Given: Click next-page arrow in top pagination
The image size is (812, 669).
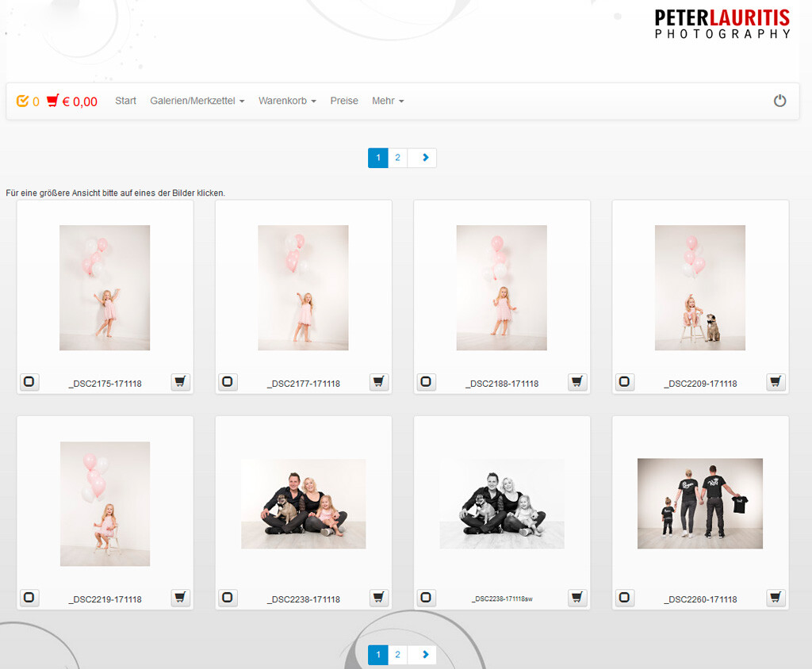Looking at the screenshot, I should (x=422, y=158).
